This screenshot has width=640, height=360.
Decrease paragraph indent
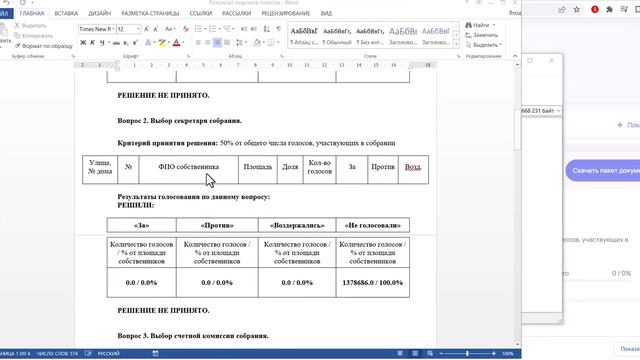[244, 29]
